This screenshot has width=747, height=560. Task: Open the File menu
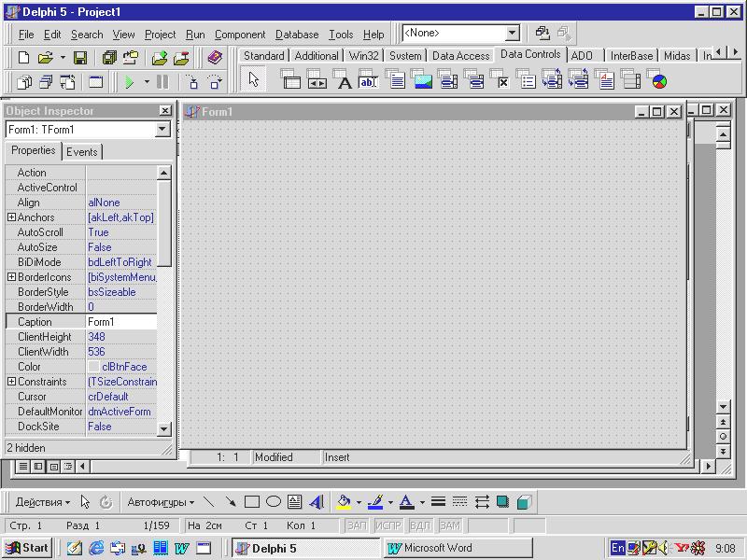click(26, 35)
